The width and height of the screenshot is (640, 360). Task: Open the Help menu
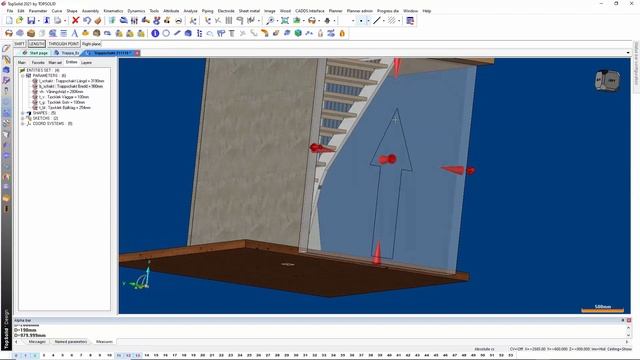pos(427,11)
